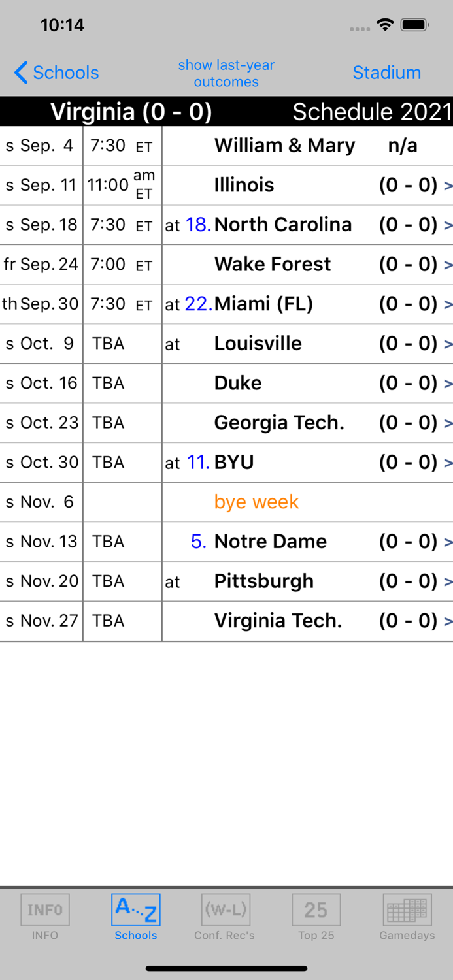Toggle show last-year outcomes
Image resolution: width=453 pixels, height=980 pixels.
pyautogui.click(x=226, y=73)
